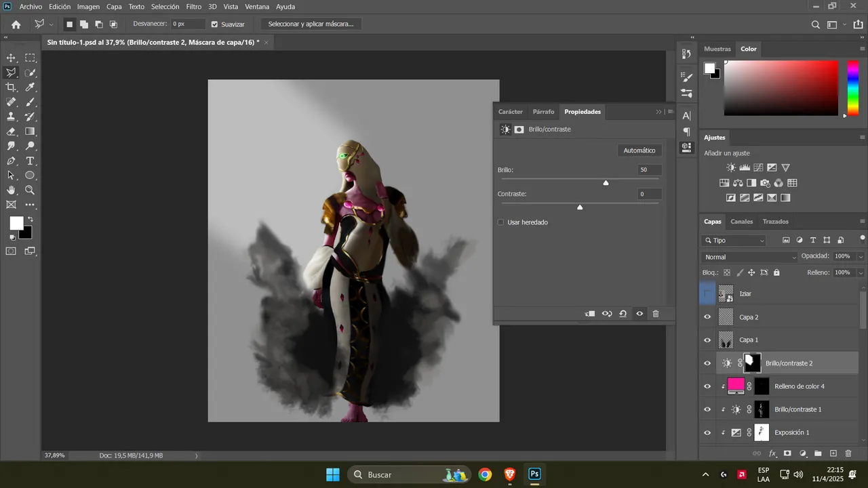Open the Tipo layer filter dropdown

click(x=734, y=241)
